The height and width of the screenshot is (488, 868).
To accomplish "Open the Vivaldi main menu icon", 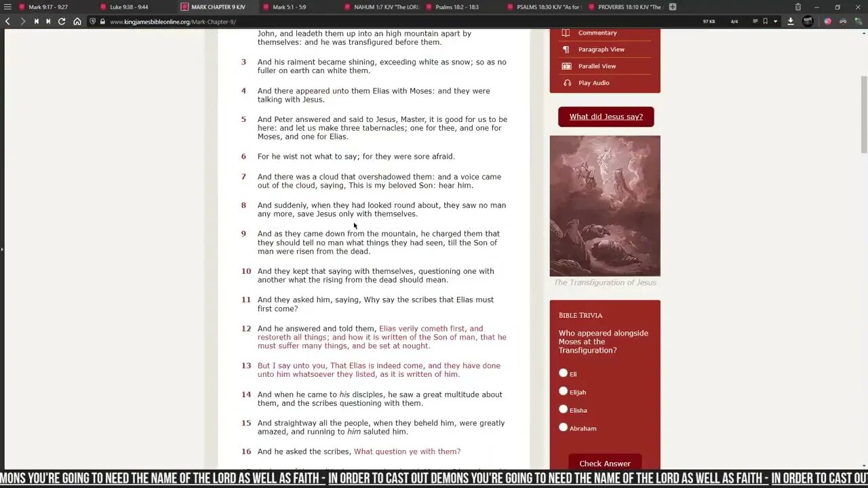I will (7, 7).
